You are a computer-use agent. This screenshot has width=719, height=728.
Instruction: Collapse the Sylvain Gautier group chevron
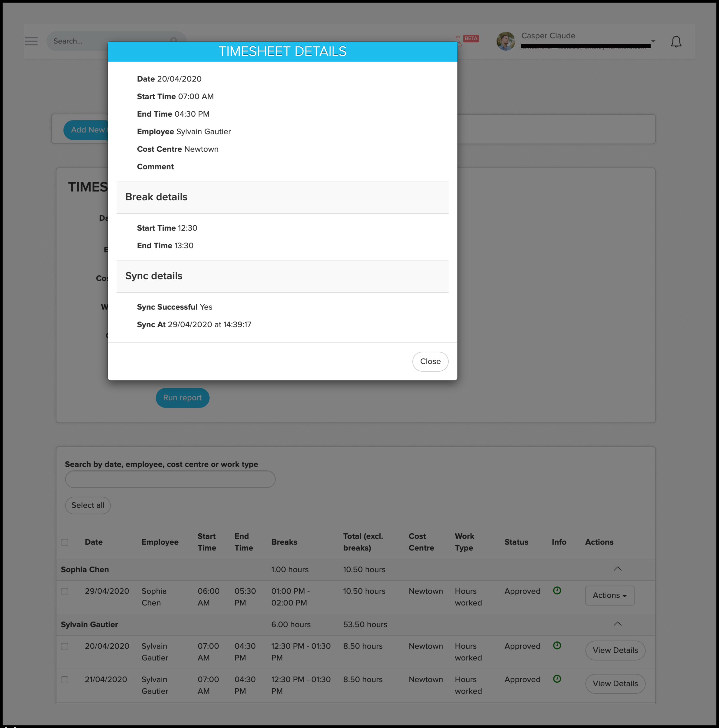[x=617, y=624]
